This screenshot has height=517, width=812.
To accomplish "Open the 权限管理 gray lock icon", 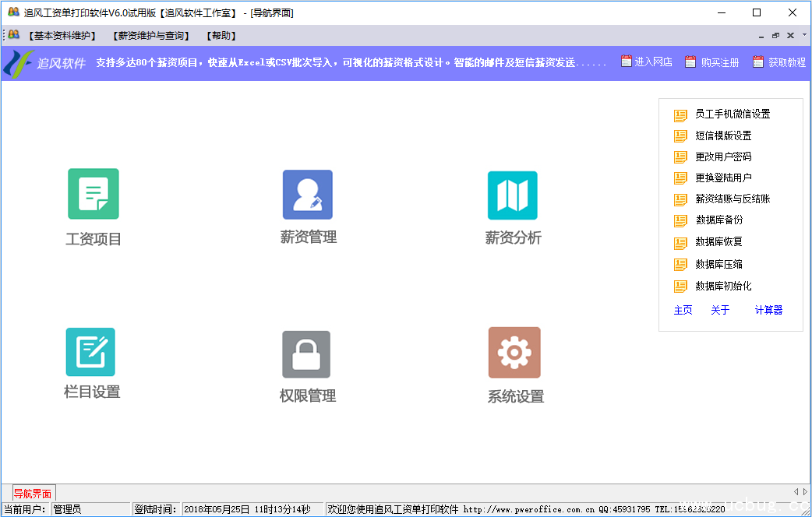I will (306, 354).
